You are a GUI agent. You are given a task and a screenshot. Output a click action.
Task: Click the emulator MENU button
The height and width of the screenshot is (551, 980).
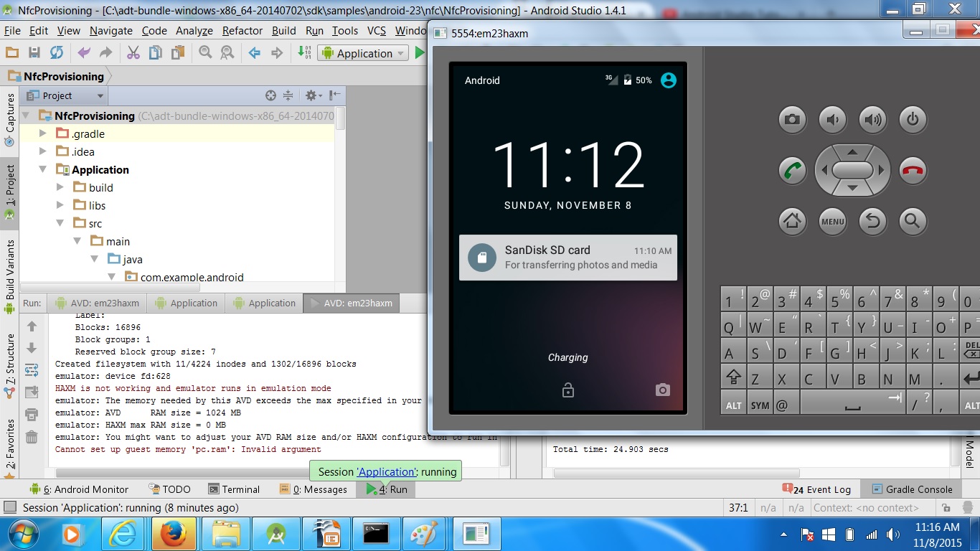pyautogui.click(x=832, y=221)
